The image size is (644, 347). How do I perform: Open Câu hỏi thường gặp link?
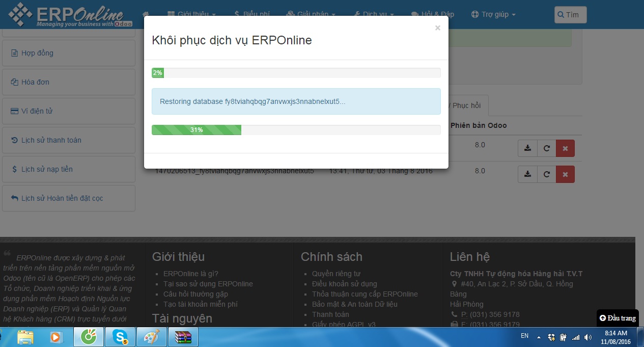(x=195, y=294)
